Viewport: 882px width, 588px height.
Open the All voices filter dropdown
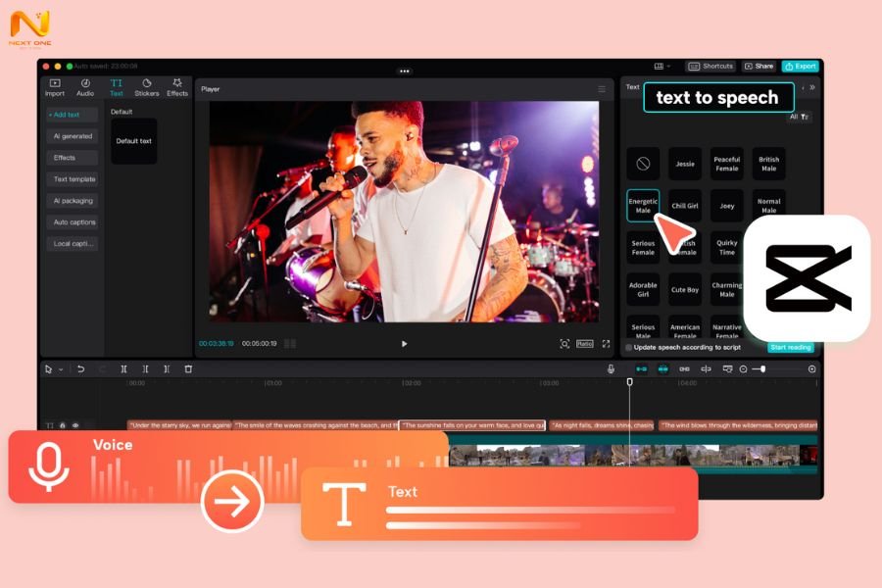[x=799, y=117]
